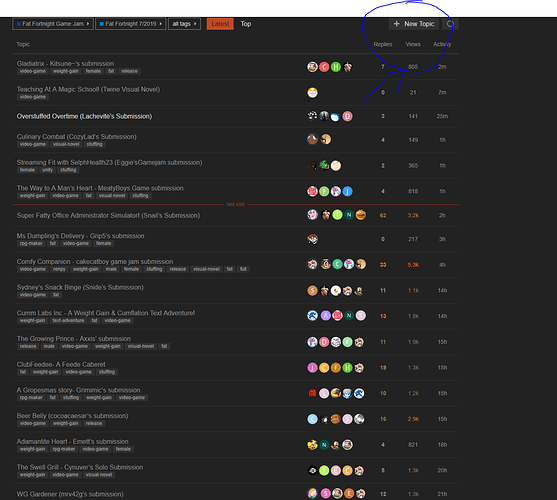The width and height of the screenshot is (557, 500).
Task: Click the circular icon beside New Topic
Action: [450, 24]
